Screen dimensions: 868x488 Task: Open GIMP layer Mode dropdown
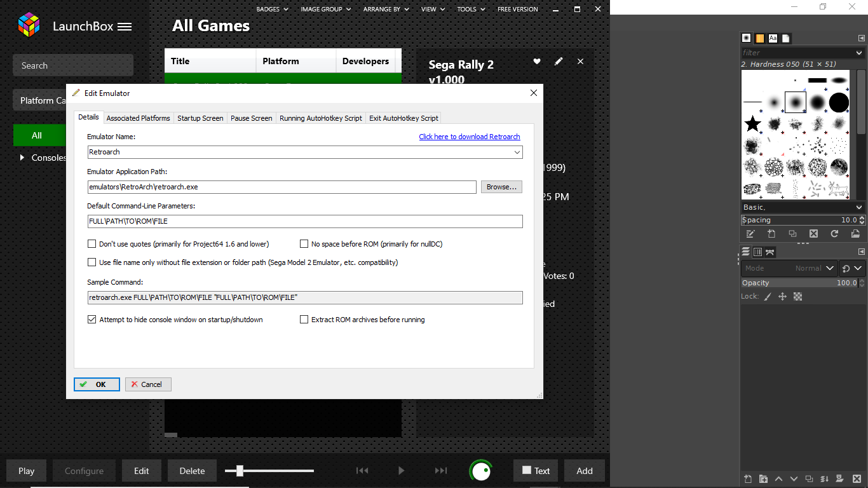pyautogui.click(x=789, y=268)
